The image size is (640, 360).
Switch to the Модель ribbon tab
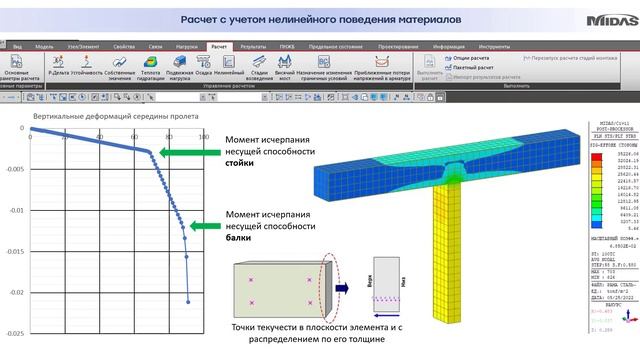pyautogui.click(x=44, y=47)
